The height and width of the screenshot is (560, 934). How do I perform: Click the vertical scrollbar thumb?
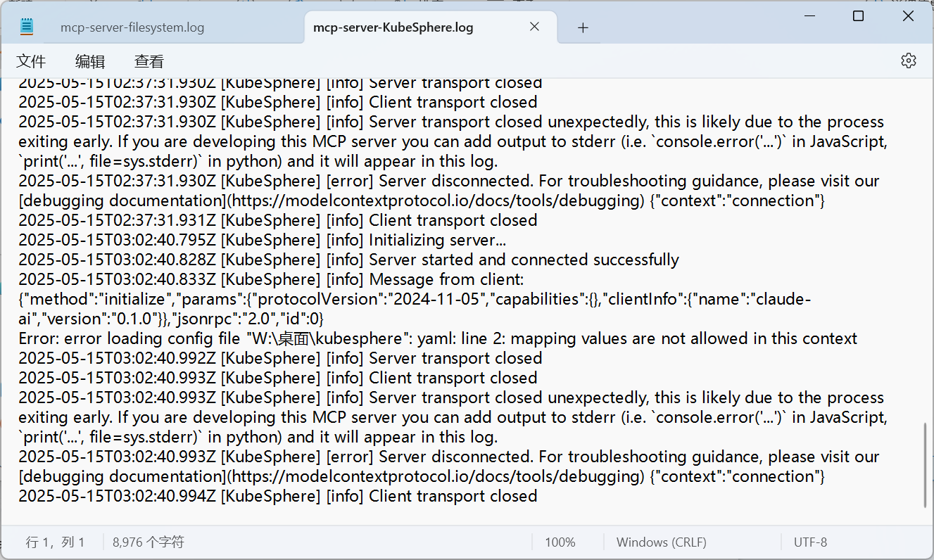pyautogui.click(x=926, y=465)
